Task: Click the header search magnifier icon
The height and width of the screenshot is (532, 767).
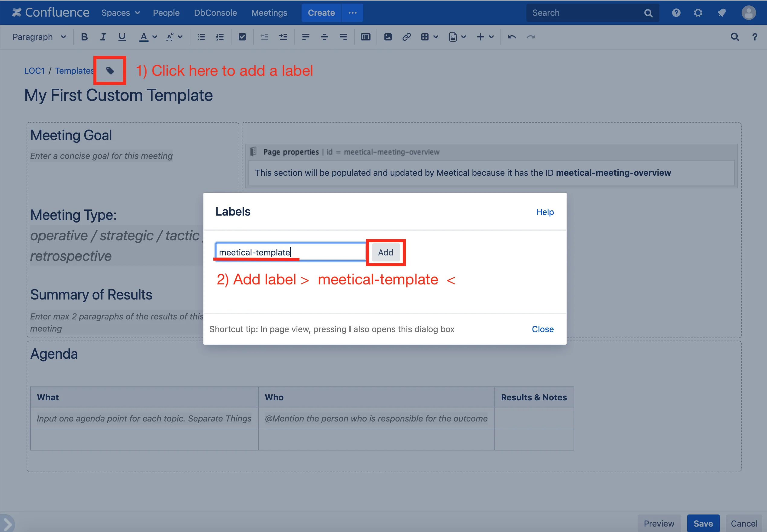Action: 648,13
